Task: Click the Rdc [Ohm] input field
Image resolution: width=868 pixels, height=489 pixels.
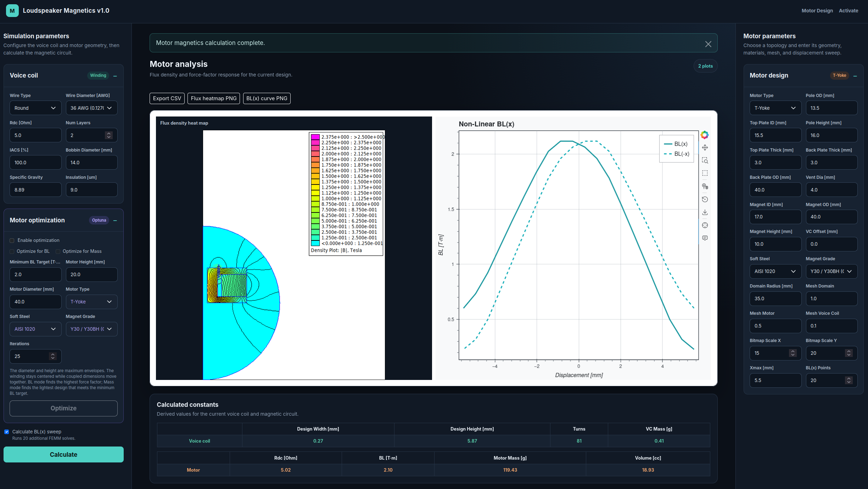Action: coord(35,135)
